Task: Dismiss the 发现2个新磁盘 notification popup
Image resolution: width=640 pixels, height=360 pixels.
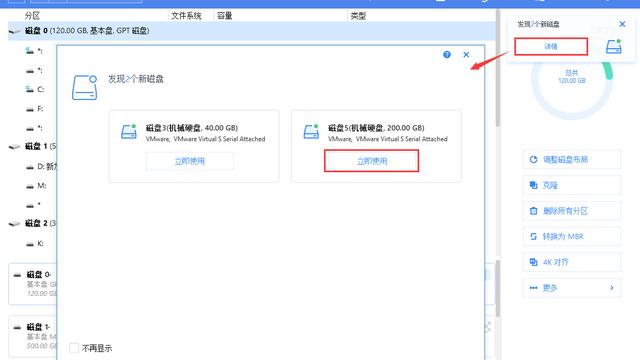Action: (622, 24)
